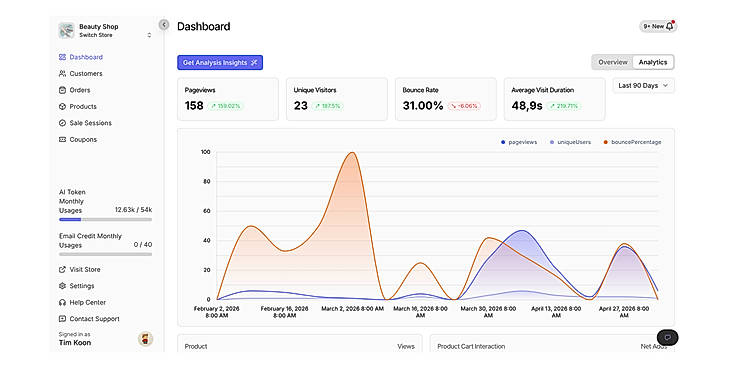Open notifications with the bell icon
This screenshot has width=736, height=368.
click(670, 26)
